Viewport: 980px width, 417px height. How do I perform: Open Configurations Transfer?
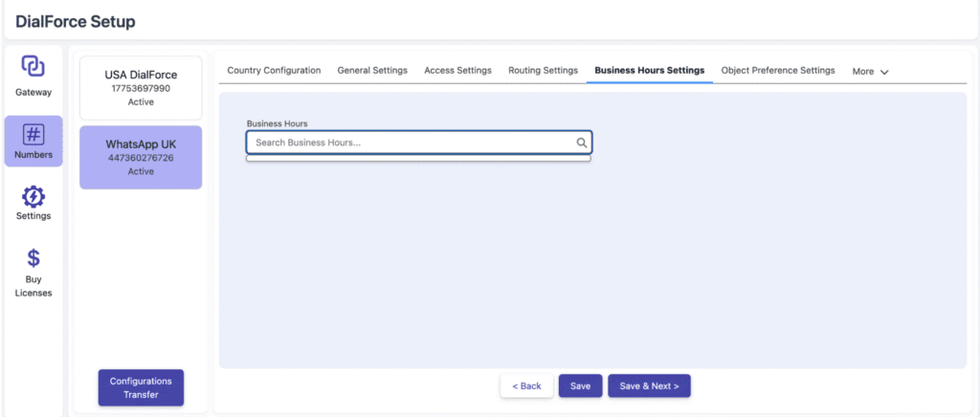141,387
